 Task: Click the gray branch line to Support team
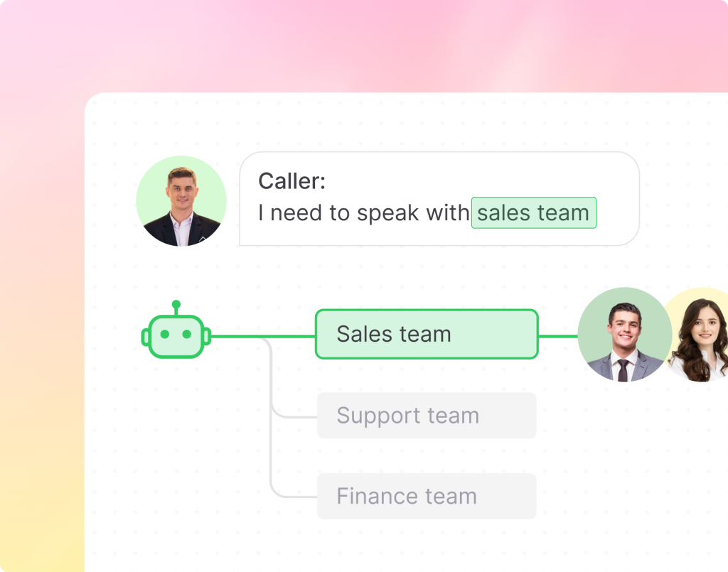click(291, 416)
